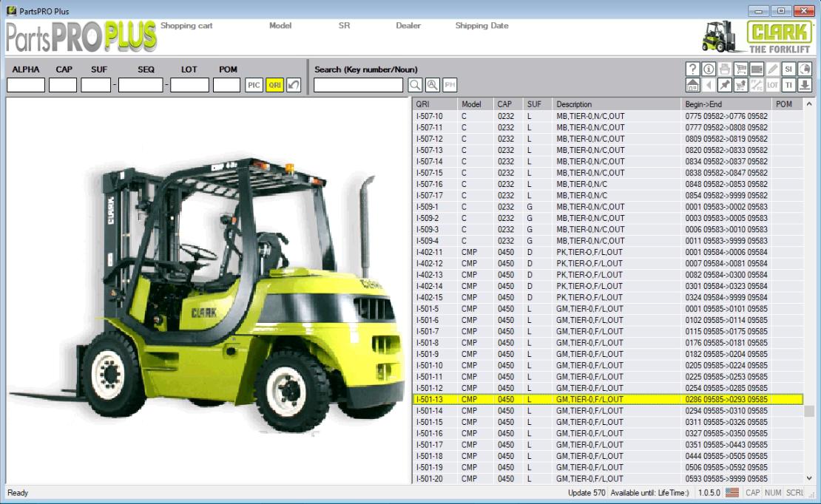This screenshot has height=504, width=821.
Task: Select row I-509-4
Action: coord(607,241)
